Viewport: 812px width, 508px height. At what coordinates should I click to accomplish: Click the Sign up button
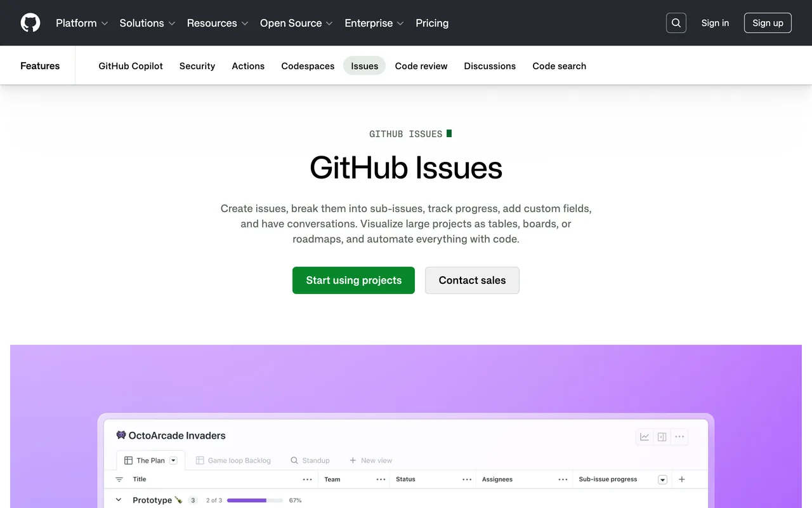click(768, 23)
